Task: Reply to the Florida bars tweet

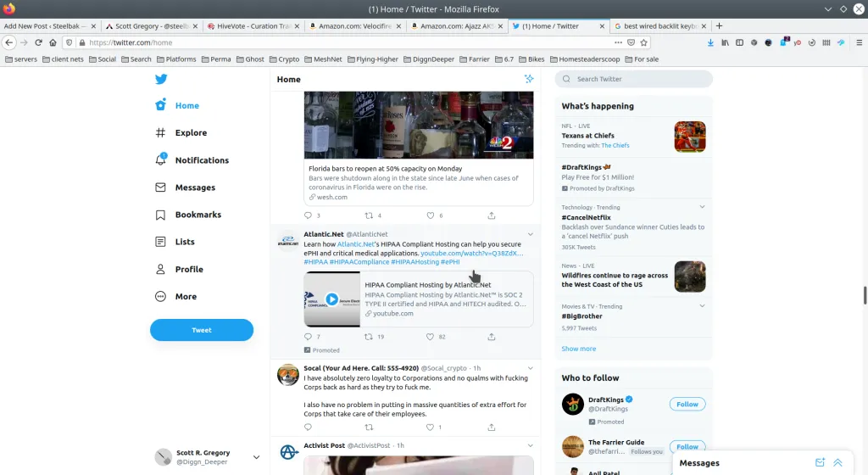Action: coord(309,215)
